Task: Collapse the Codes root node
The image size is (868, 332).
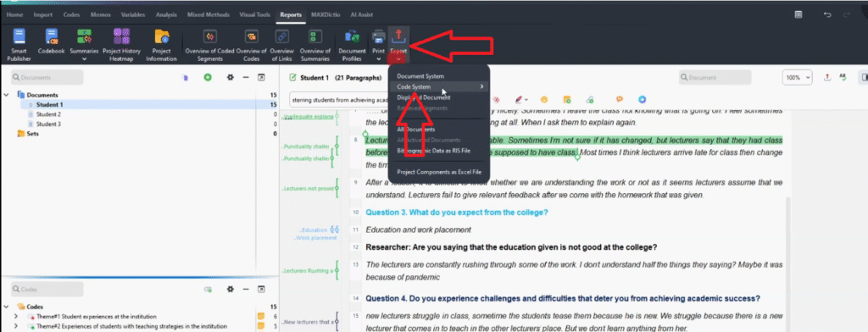Action: pyautogui.click(x=7, y=307)
